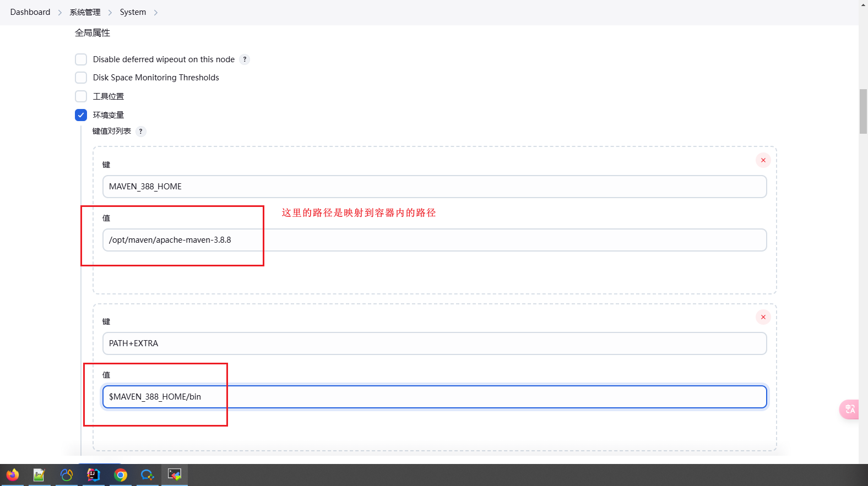This screenshot has height=486, width=868.
Task: Expand chevron after Dashboard breadcrumb
Action: [60, 13]
